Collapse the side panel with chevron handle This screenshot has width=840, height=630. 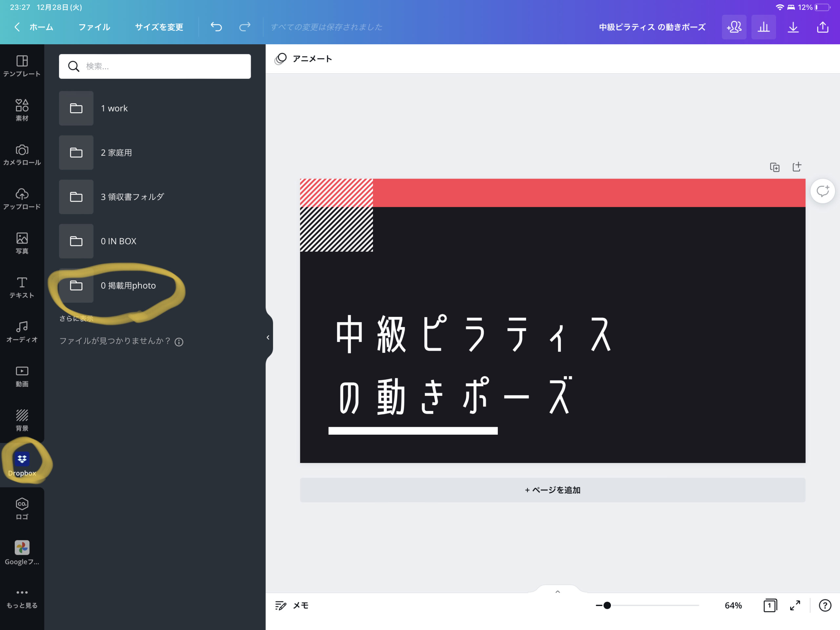[268, 337]
